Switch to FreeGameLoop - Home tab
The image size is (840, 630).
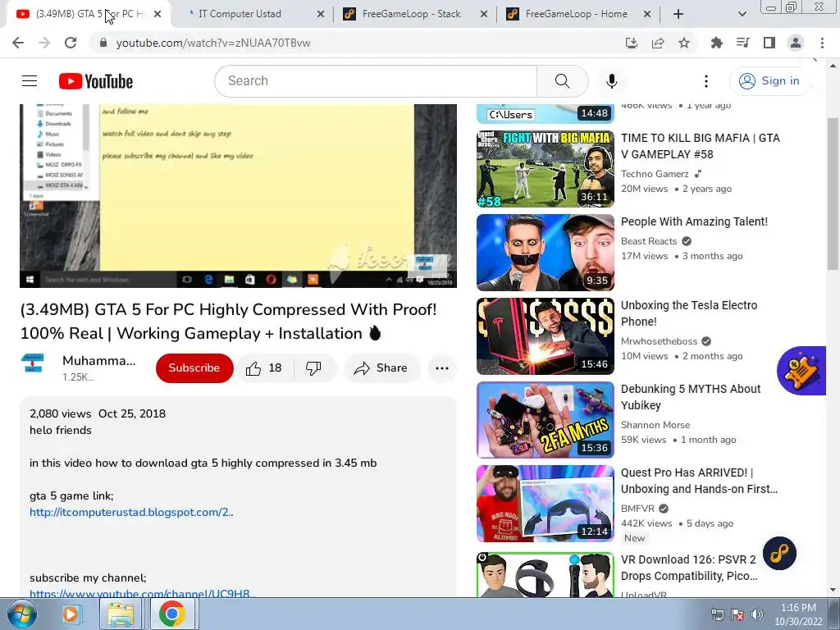pos(575,14)
